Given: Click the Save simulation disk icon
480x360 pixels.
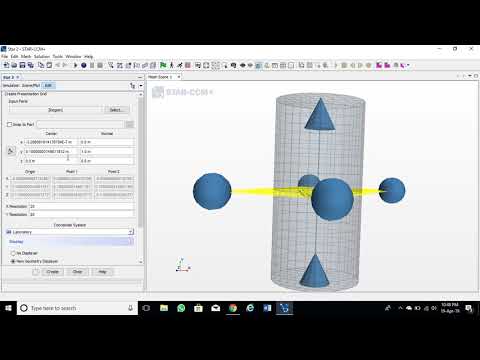Looking at the screenshot, I should pyautogui.click(x=23, y=65).
